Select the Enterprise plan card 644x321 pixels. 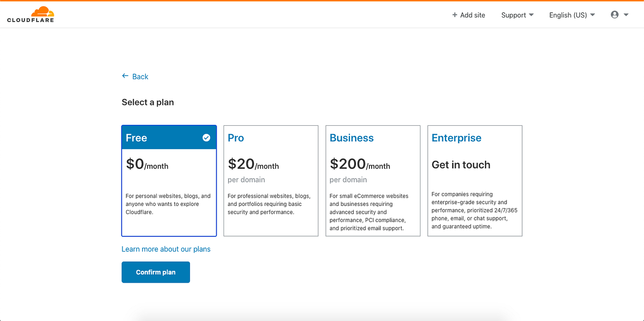click(475, 181)
